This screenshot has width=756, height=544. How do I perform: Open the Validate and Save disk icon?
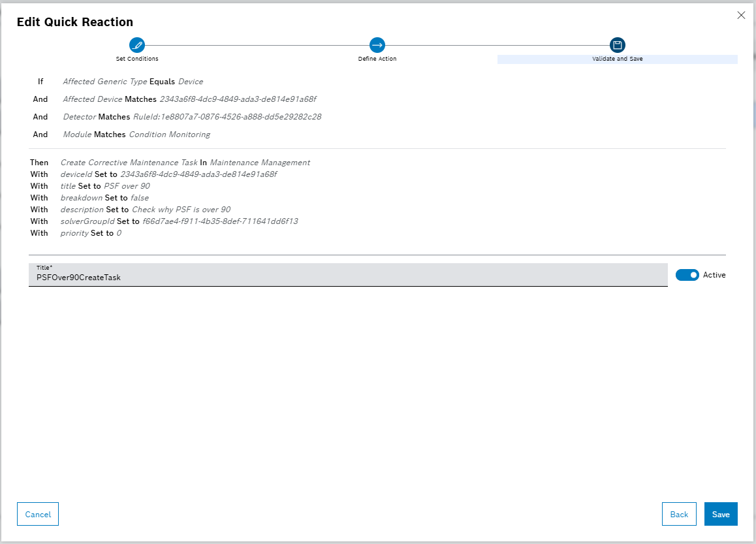click(x=617, y=45)
